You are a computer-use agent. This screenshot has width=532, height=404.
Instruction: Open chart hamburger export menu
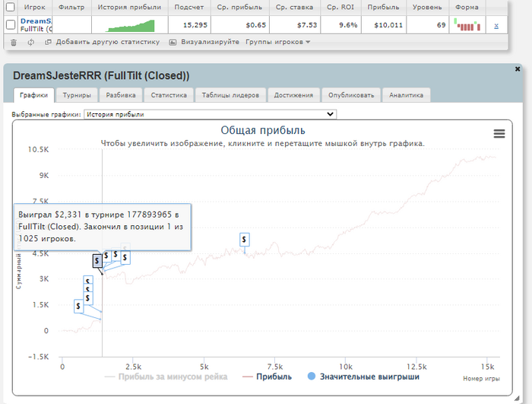[x=499, y=134]
